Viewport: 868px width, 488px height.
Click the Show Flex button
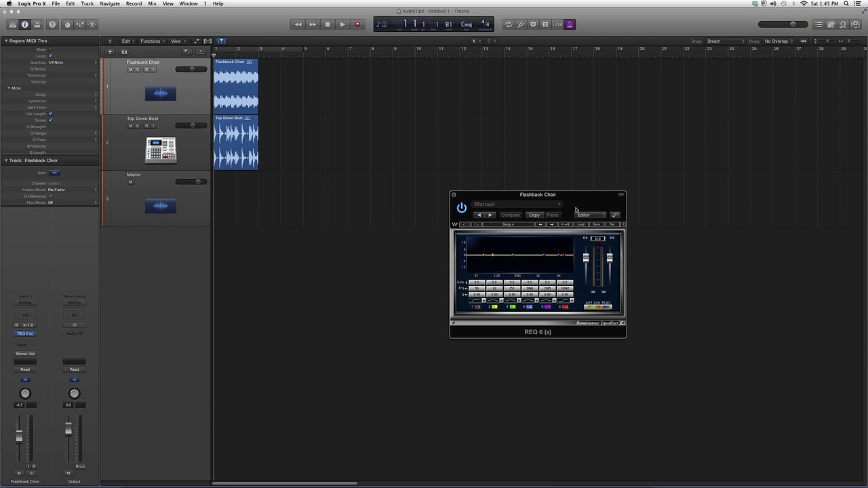tap(208, 41)
